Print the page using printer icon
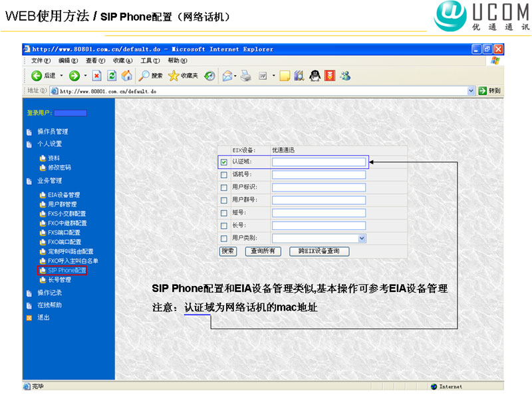Image resolution: width=532 pixels, height=399 pixels. (x=245, y=76)
